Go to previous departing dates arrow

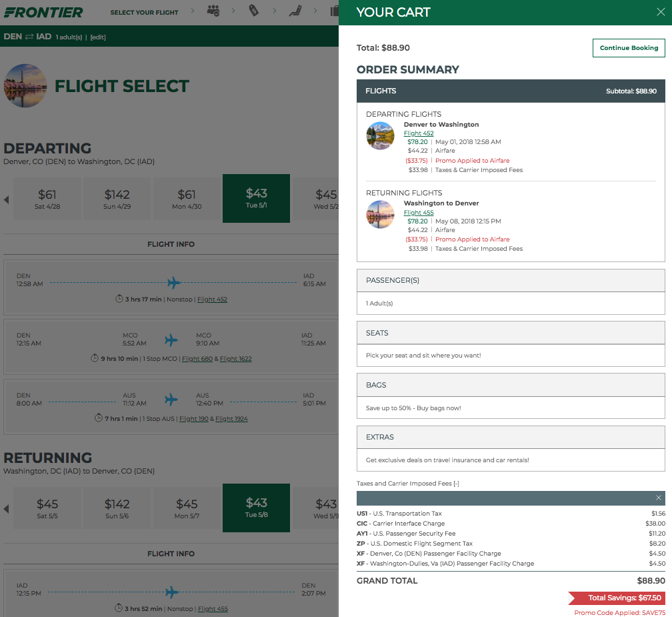7,199
